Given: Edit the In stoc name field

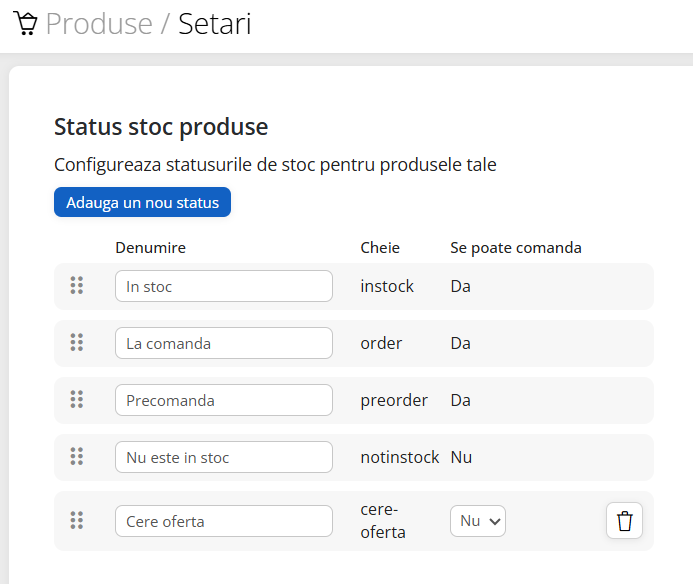Looking at the screenshot, I should (224, 286).
